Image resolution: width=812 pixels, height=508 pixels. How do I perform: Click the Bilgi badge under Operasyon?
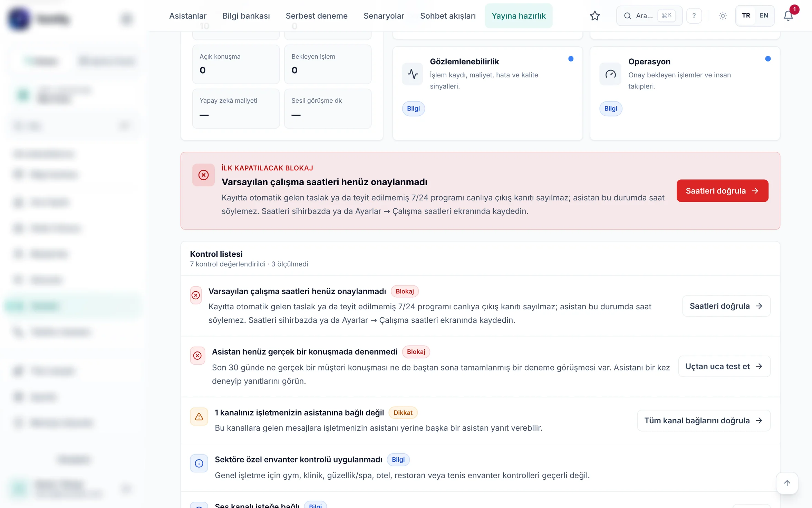pos(610,109)
